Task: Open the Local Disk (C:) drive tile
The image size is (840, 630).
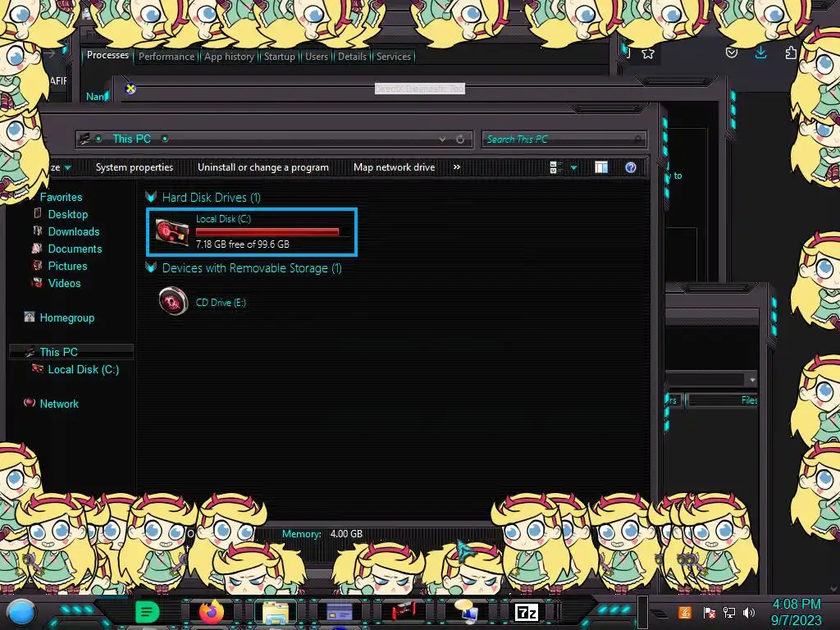Action: 251,232
